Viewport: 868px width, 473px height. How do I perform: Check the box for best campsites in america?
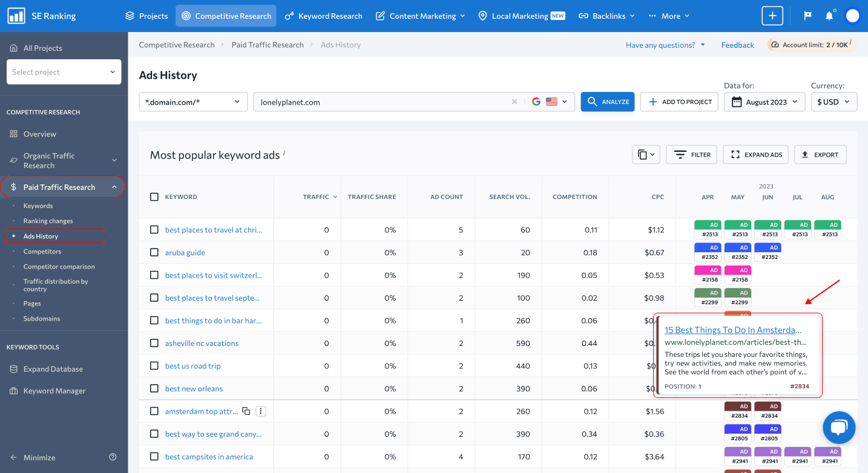[x=154, y=457]
